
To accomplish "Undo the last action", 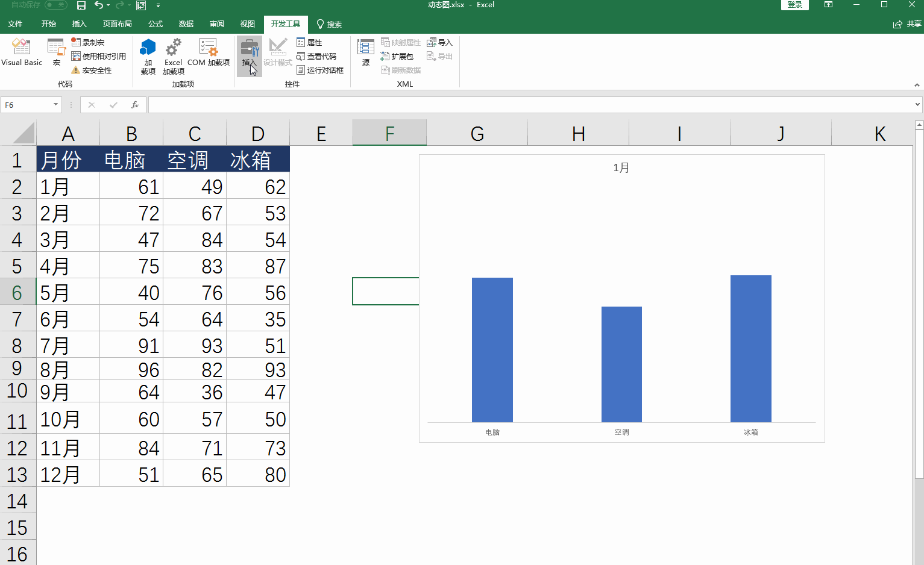I will coord(99,5).
